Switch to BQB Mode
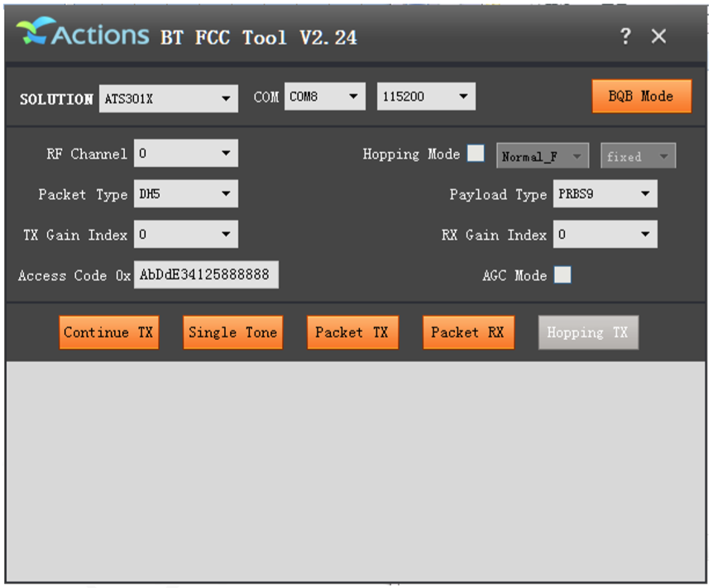The height and width of the screenshot is (588, 713). click(x=641, y=96)
